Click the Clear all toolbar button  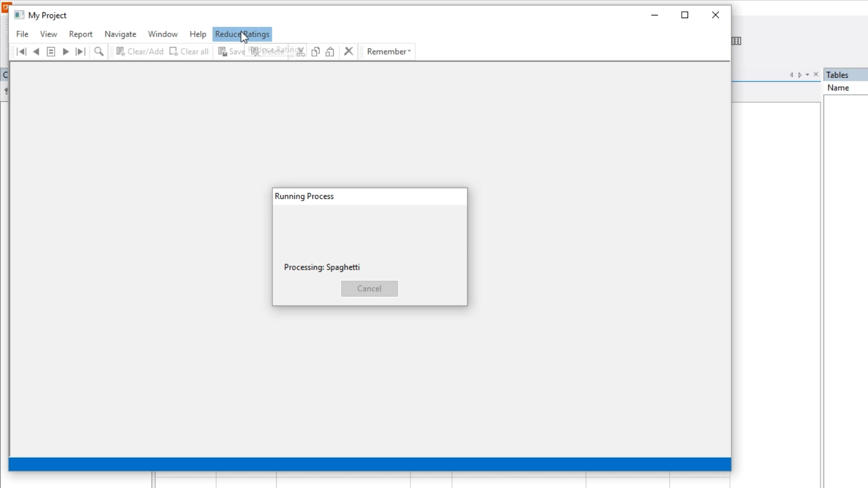(189, 52)
